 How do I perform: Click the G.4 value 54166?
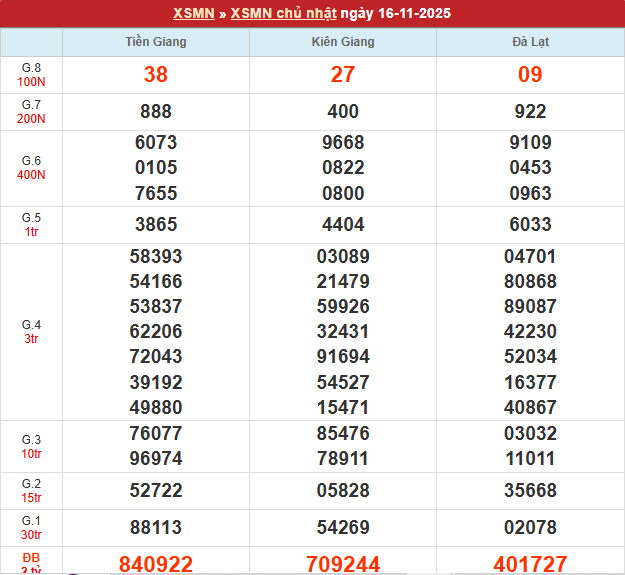156,281
